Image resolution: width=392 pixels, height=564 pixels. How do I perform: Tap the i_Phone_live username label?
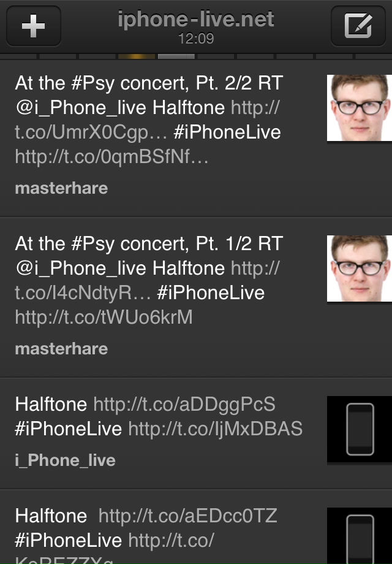click(x=66, y=460)
